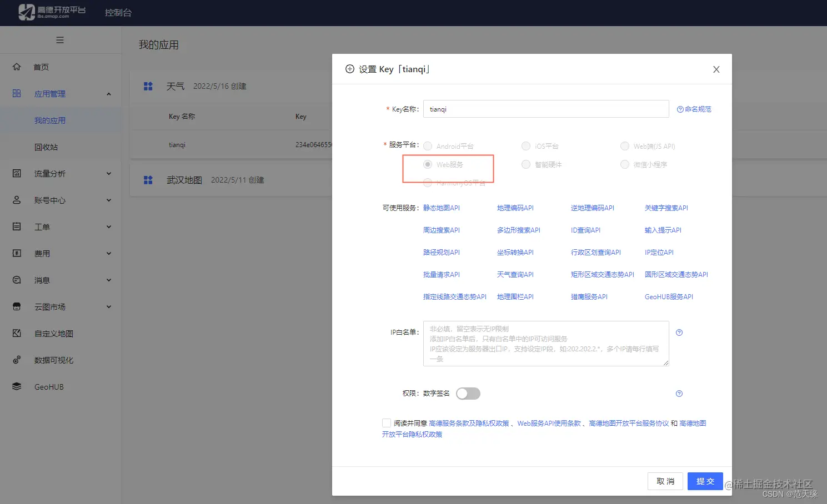The image size is (827, 504).
Task: Open the 工单 sidebar section icon
Action: click(x=16, y=226)
